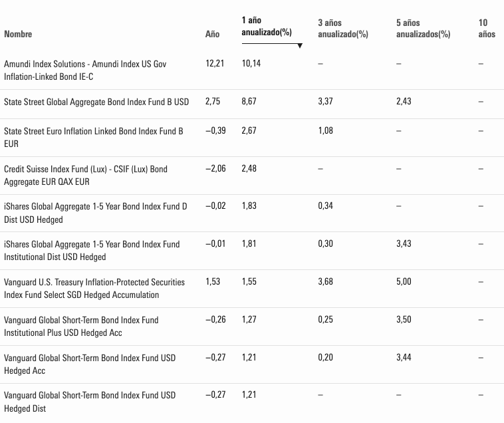This screenshot has width=504, height=423.
Task: Open State Street Global Aggregate Bond Index Fund
Action: 96,102
